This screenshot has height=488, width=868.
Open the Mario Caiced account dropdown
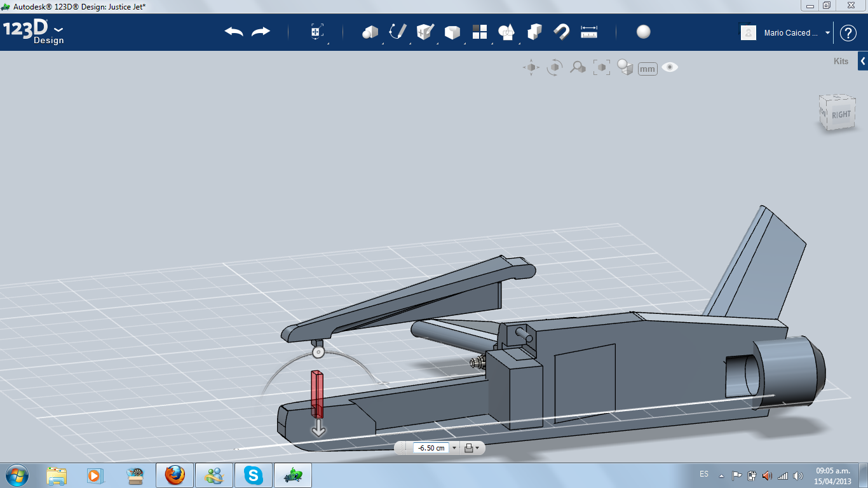[827, 33]
